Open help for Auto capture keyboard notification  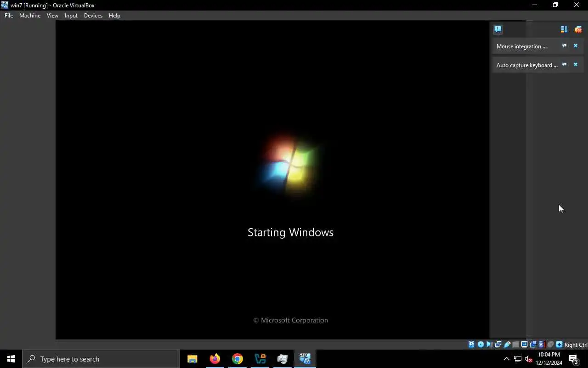tap(565, 64)
